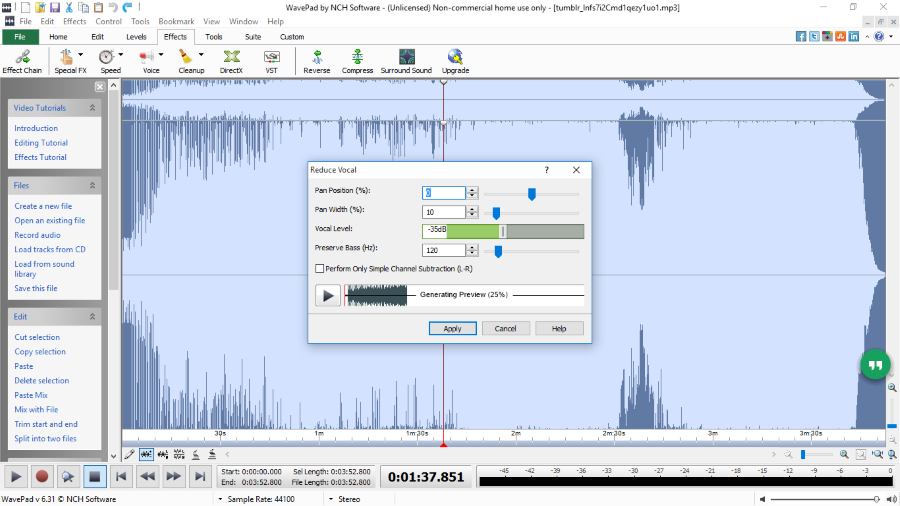Screen dimensions: 900x506
Task: Click the cut scissors icon in title bar
Action: [69, 7]
